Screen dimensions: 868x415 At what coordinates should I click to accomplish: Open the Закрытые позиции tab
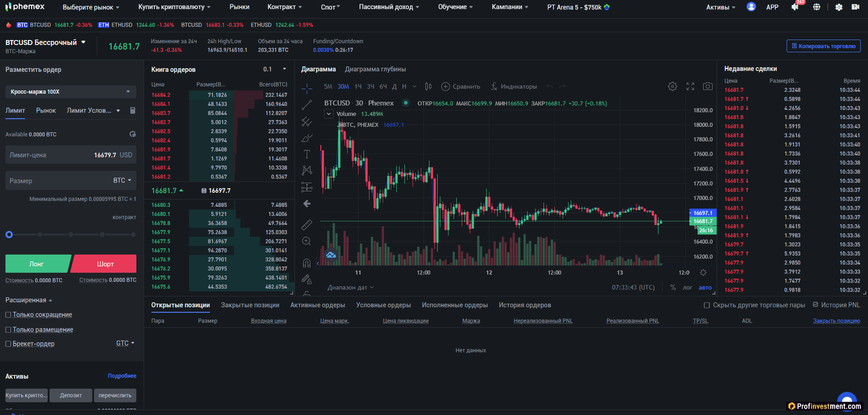pyautogui.click(x=250, y=305)
